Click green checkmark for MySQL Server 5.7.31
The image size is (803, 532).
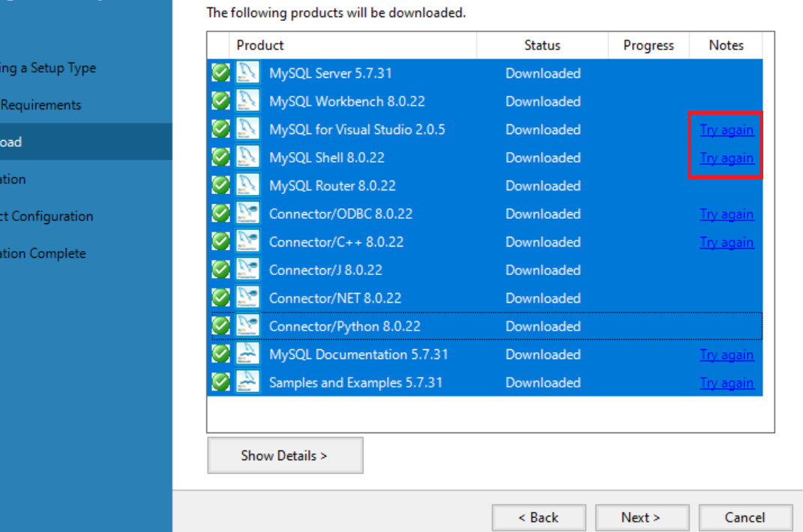click(x=220, y=73)
